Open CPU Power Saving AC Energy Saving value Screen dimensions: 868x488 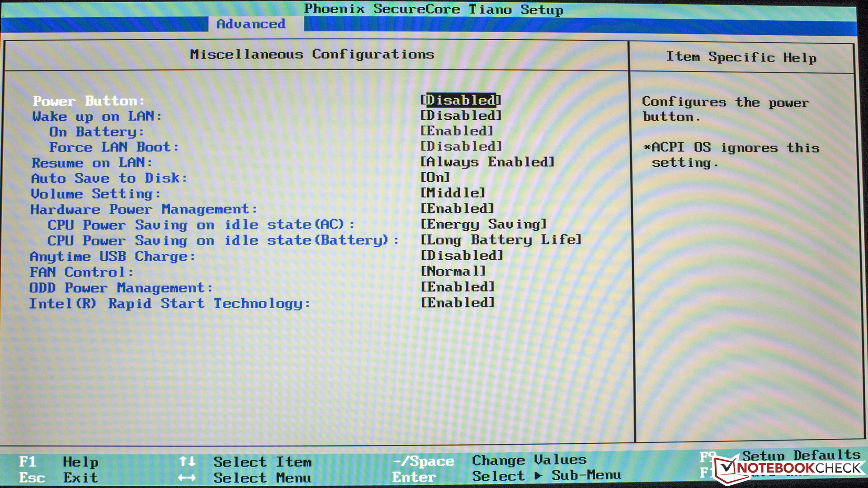pos(483,224)
